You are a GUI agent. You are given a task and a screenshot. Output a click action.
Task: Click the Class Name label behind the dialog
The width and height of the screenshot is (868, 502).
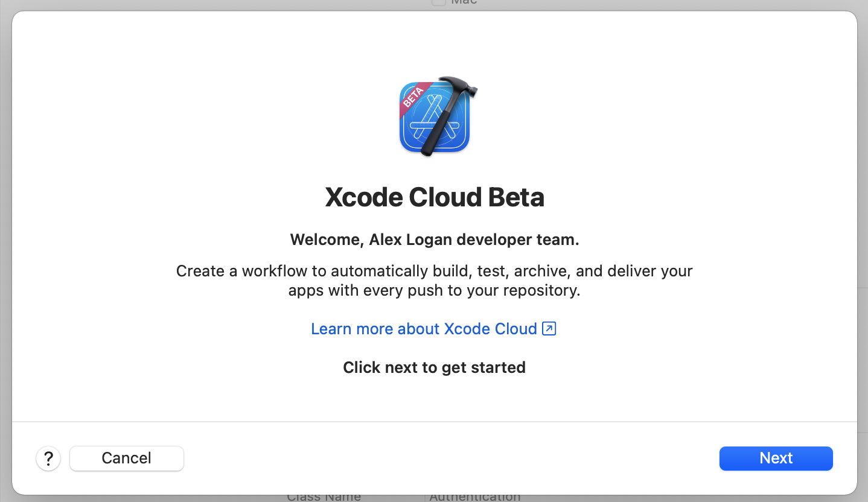(x=324, y=498)
